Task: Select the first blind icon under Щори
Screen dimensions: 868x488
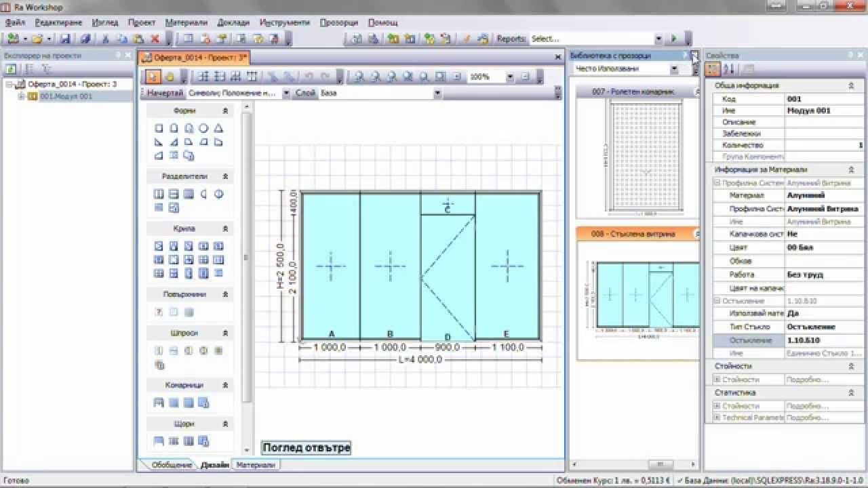Action: tap(159, 441)
